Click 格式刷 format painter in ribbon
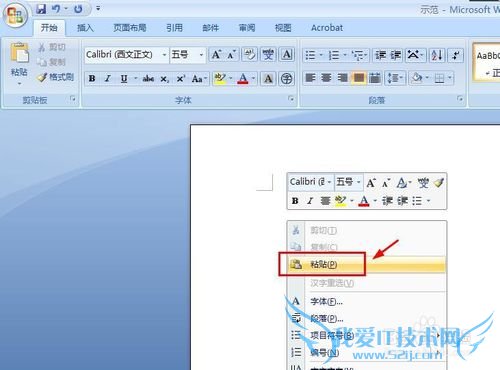 pyautogui.click(x=56, y=77)
